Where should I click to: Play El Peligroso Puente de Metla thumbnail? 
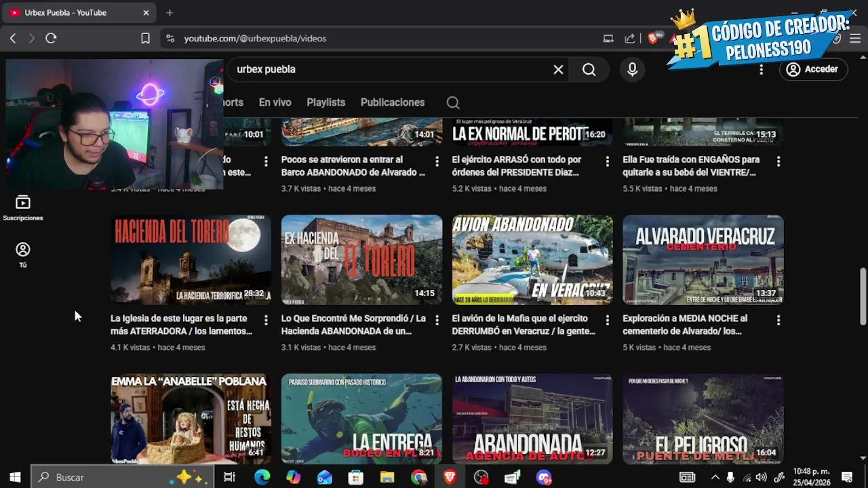coord(703,418)
